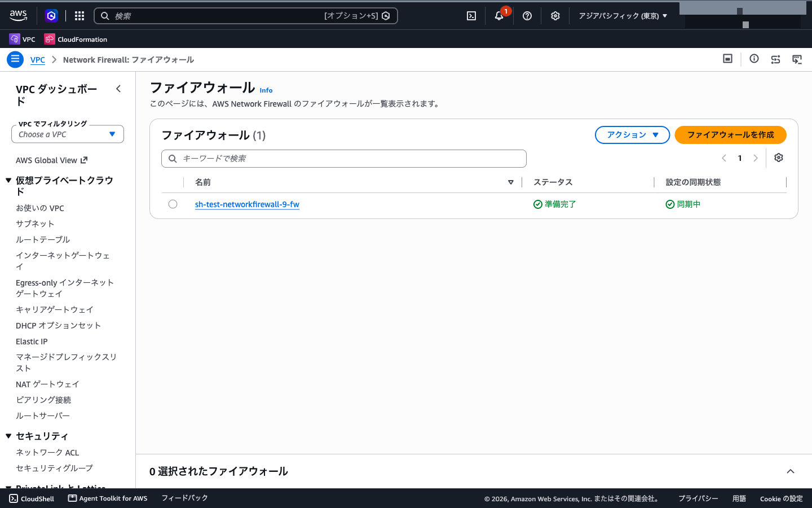The width and height of the screenshot is (812, 508).
Task: Click ファイアウォールを作成 button
Action: tap(730, 135)
